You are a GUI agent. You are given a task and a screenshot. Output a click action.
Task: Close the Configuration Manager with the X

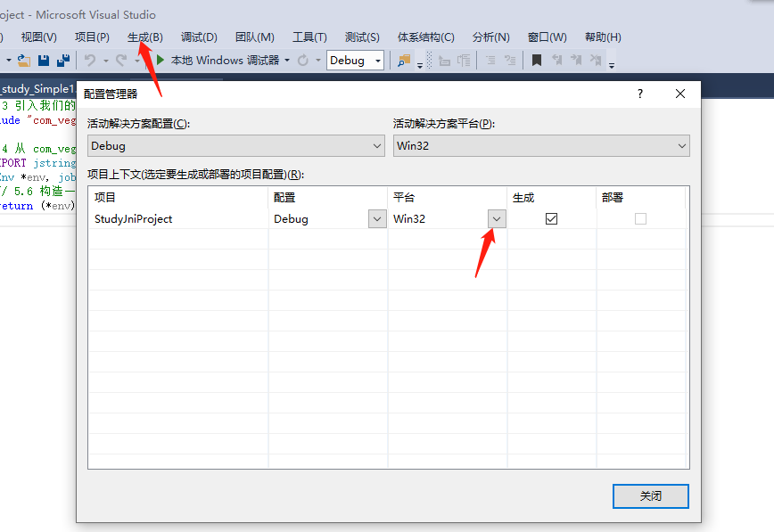click(x=680, y=94)
